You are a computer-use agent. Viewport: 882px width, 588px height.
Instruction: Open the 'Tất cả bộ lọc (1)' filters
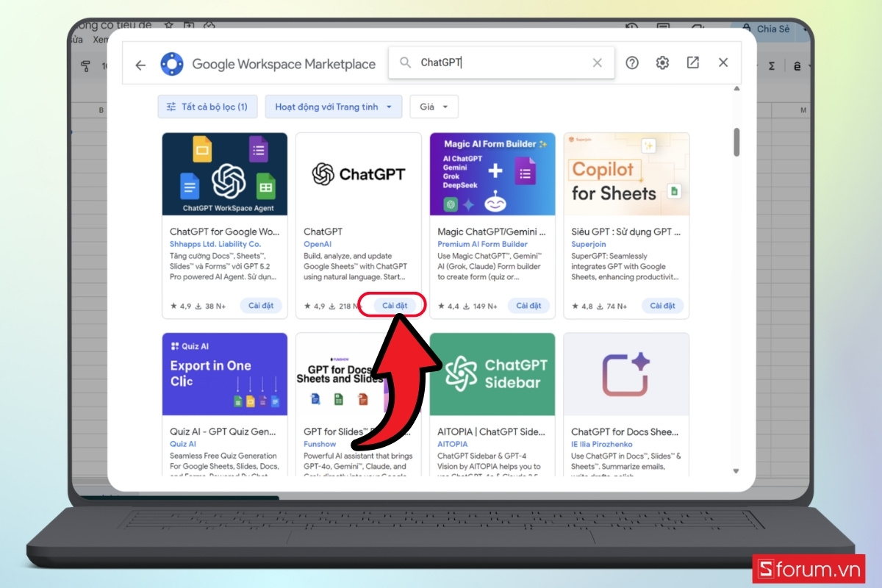click(x=207, y=107)
